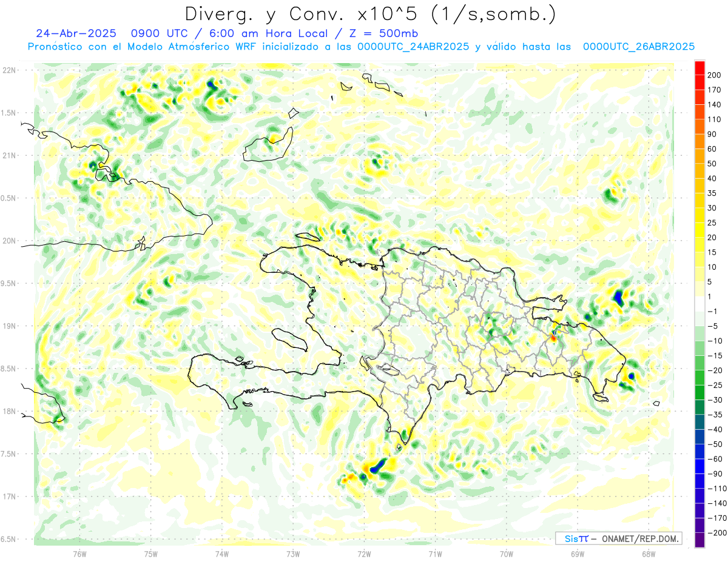The width and height of the screenshot is (728, 562).
Task: Click the negative -20 colorbar label
Action: 716,371
